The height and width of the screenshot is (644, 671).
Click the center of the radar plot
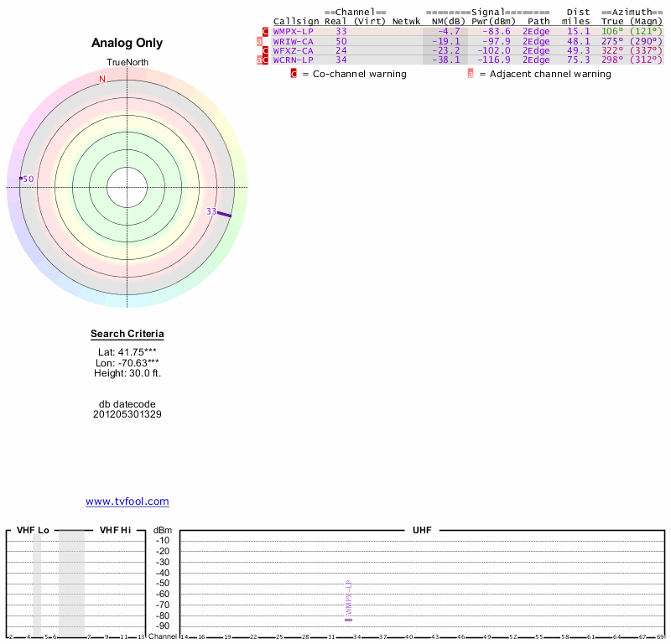pos(127,187)
